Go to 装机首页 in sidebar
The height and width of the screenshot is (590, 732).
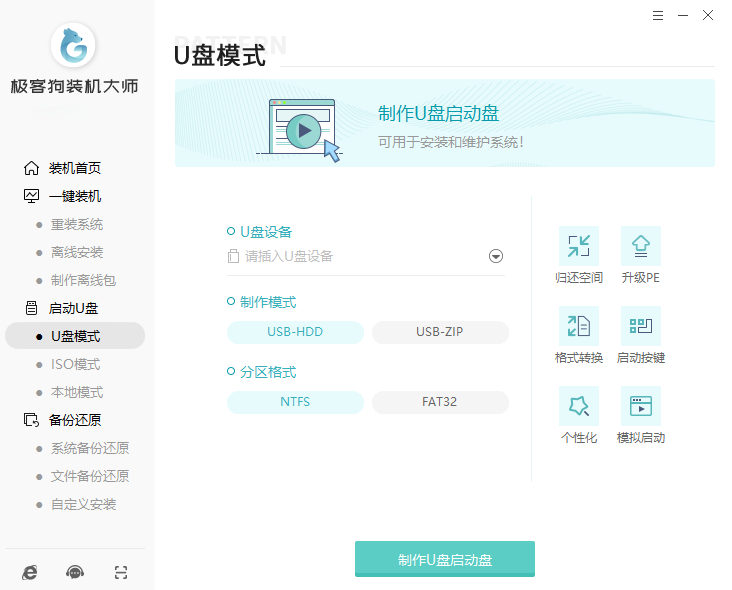74,168
